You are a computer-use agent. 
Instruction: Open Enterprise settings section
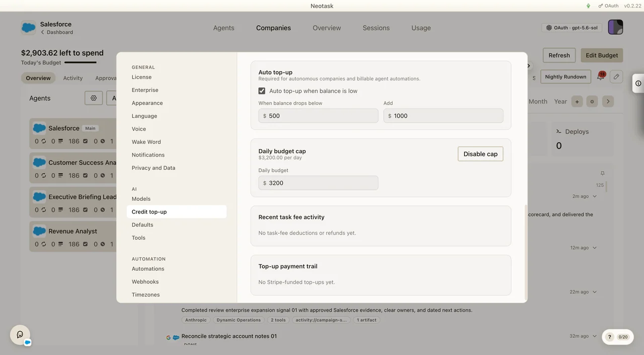[x=176, y=90]
